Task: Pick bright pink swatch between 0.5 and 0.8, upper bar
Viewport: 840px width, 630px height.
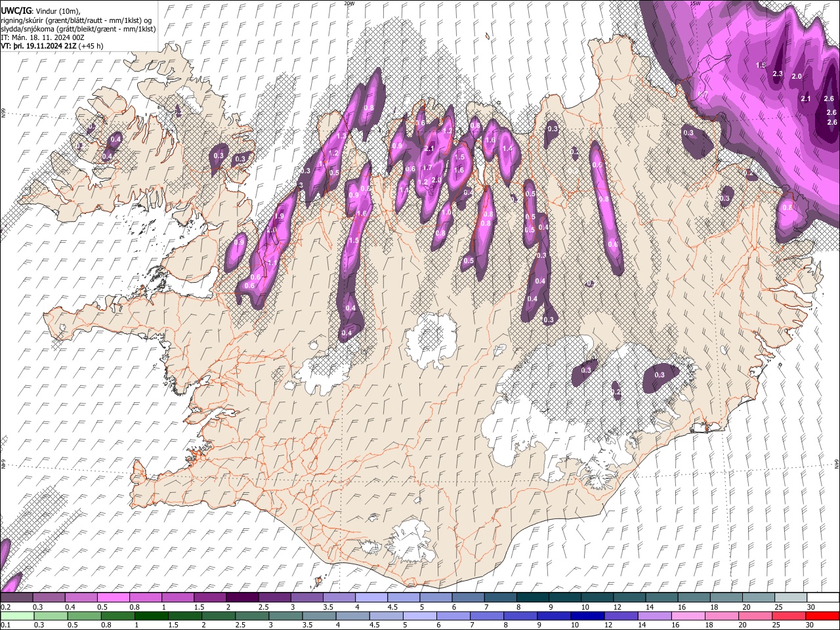Action: click(113, 598)
